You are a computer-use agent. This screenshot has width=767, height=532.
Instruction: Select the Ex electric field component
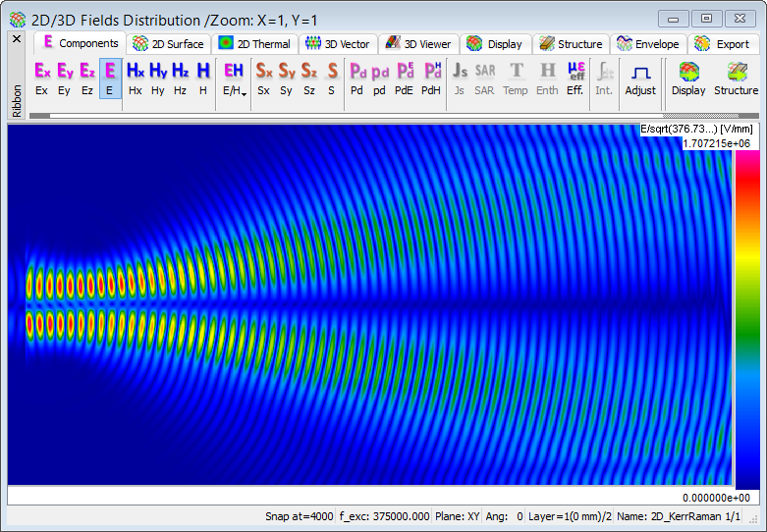(x=41, y=78)
